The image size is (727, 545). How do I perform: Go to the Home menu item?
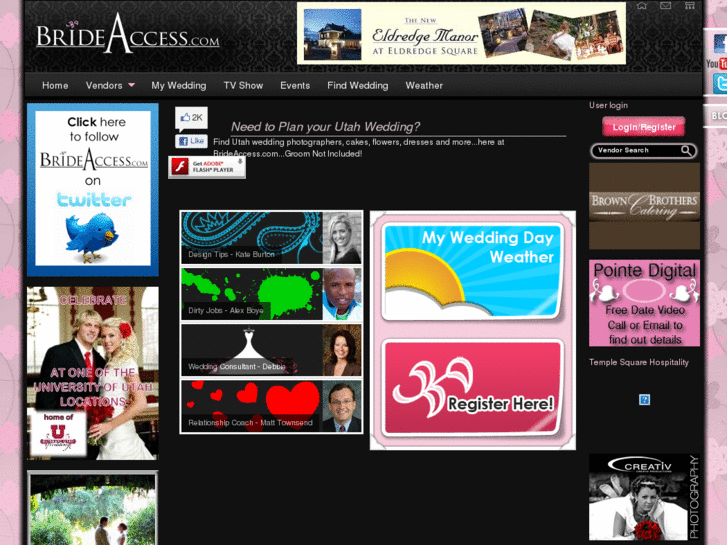coord(55,85)
